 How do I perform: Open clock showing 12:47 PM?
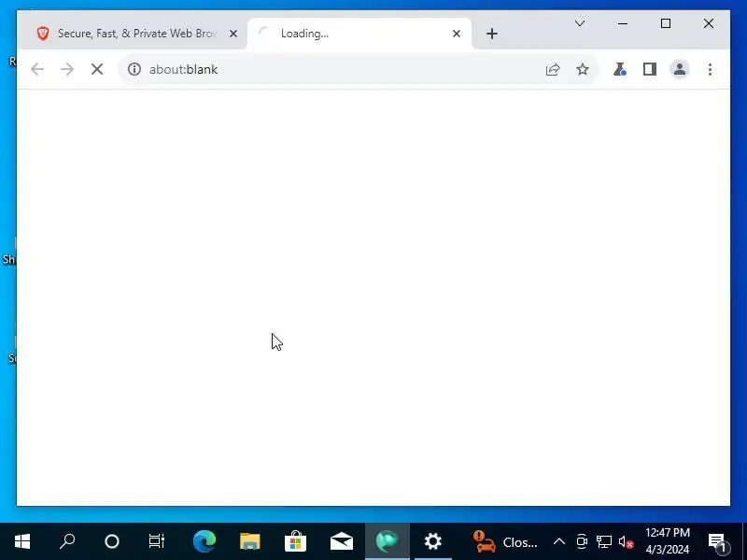point(668,541)
